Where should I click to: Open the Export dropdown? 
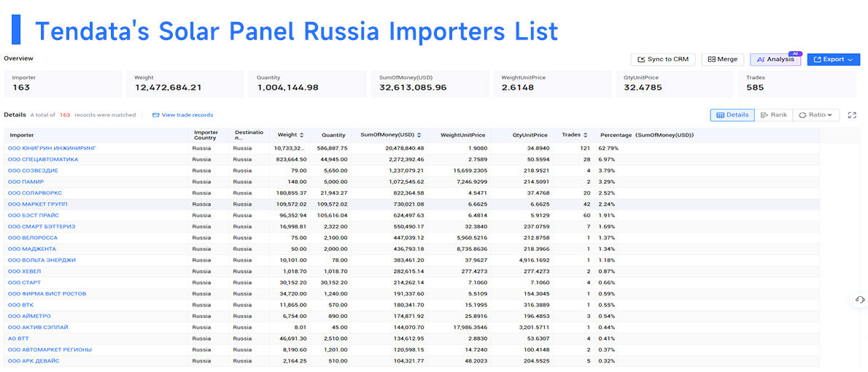click(833, 59)
